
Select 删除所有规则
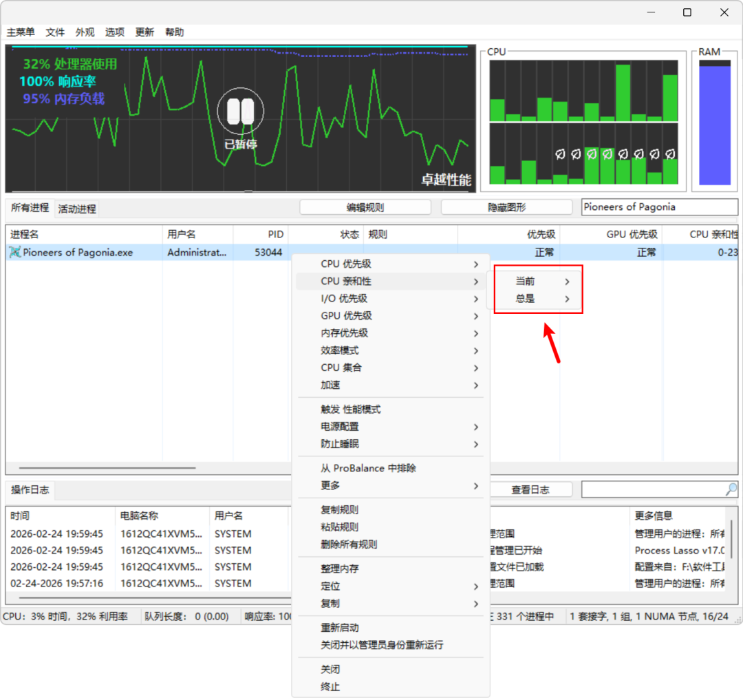coord(391,544)
